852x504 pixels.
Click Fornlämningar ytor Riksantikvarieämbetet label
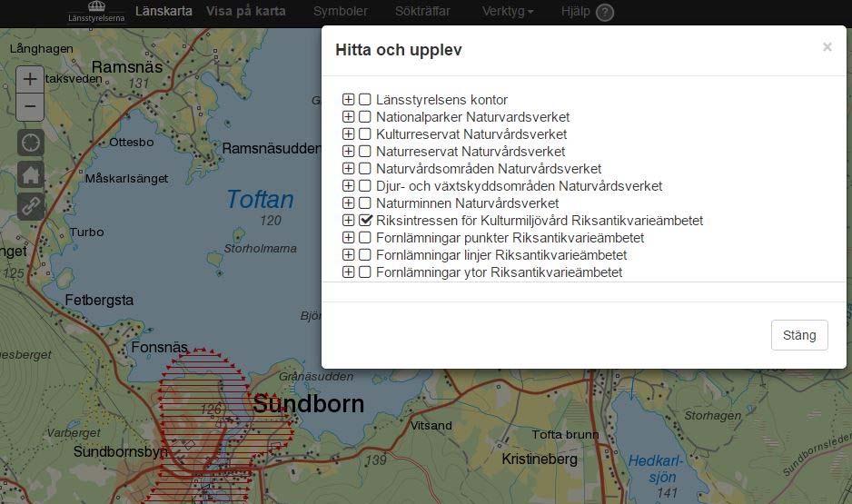coord(499,272)
